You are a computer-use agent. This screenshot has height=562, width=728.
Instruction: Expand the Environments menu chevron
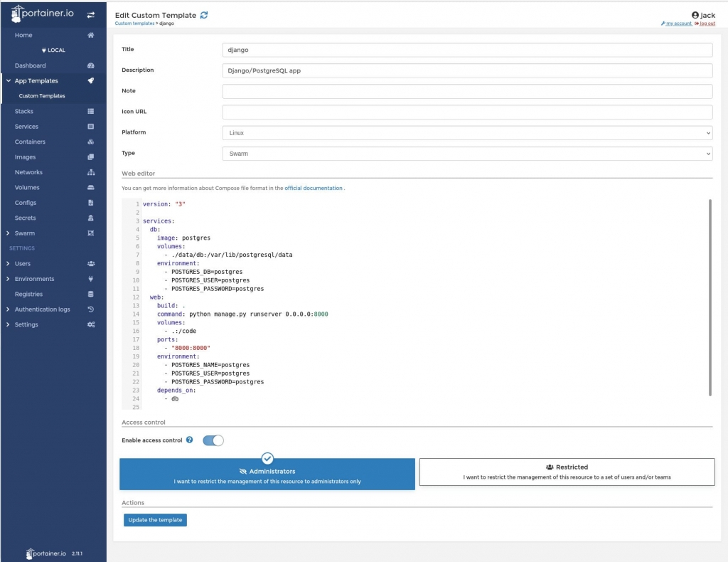[x=8, y=279]
